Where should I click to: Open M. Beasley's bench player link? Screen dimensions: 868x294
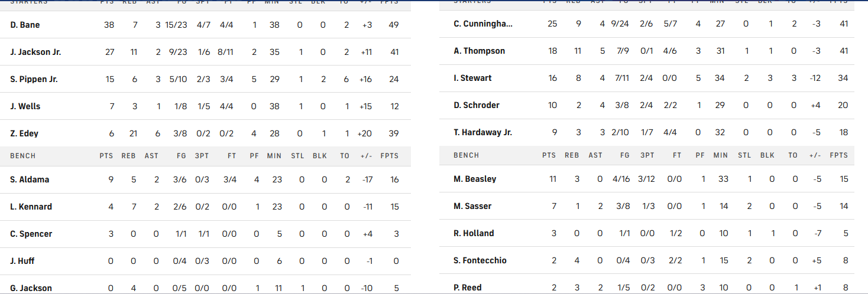475,179
